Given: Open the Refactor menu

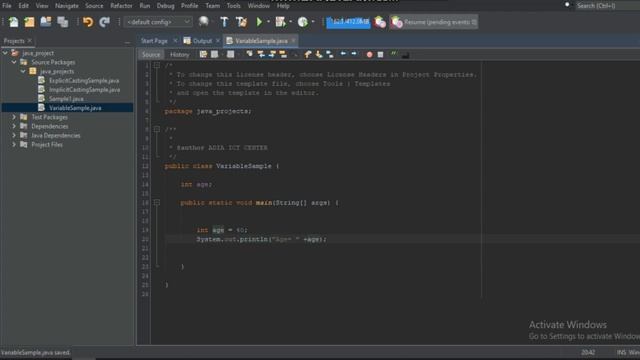Looking at the screenshot, I should pyautogui.click(x=121, y=6).
